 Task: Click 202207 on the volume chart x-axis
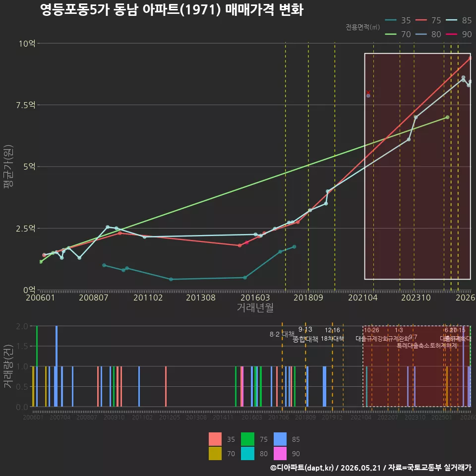[388, 417]
